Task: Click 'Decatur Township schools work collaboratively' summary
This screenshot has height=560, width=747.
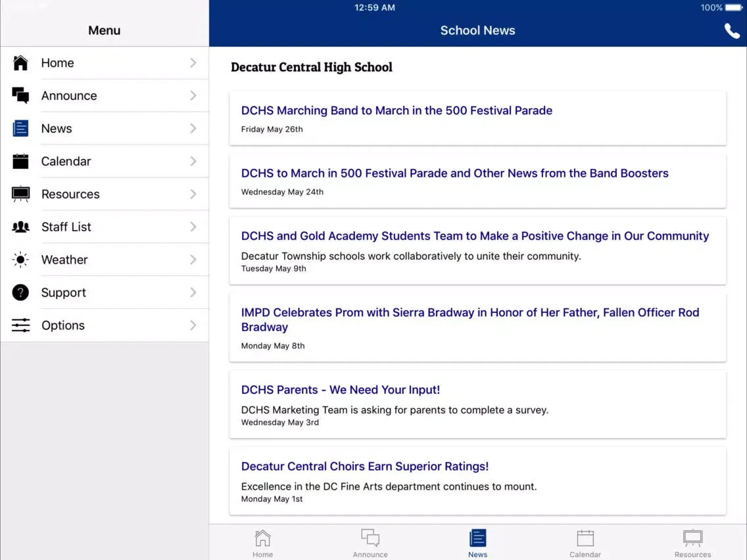Action: (x=411, y=256)
